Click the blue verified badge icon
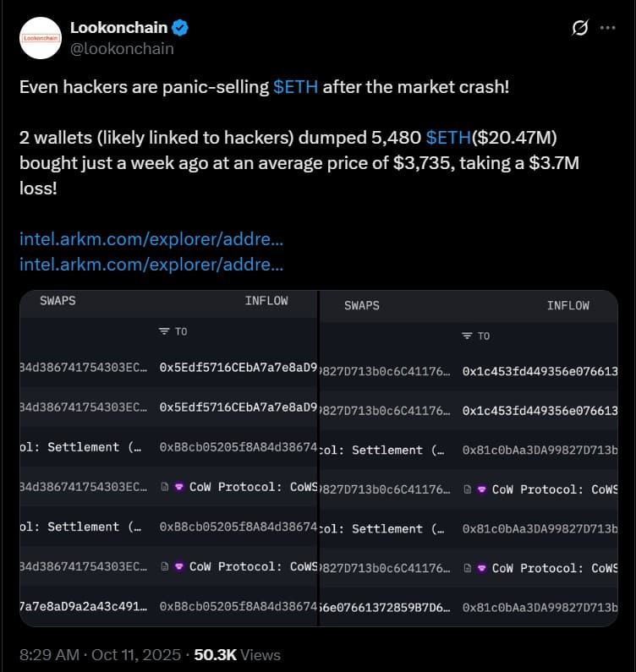 [180, 28]
